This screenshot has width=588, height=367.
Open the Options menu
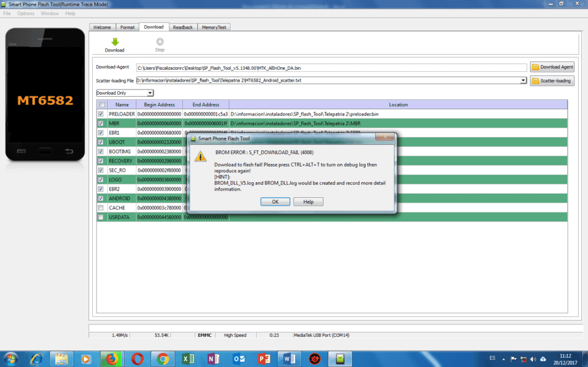click(25, 14)
